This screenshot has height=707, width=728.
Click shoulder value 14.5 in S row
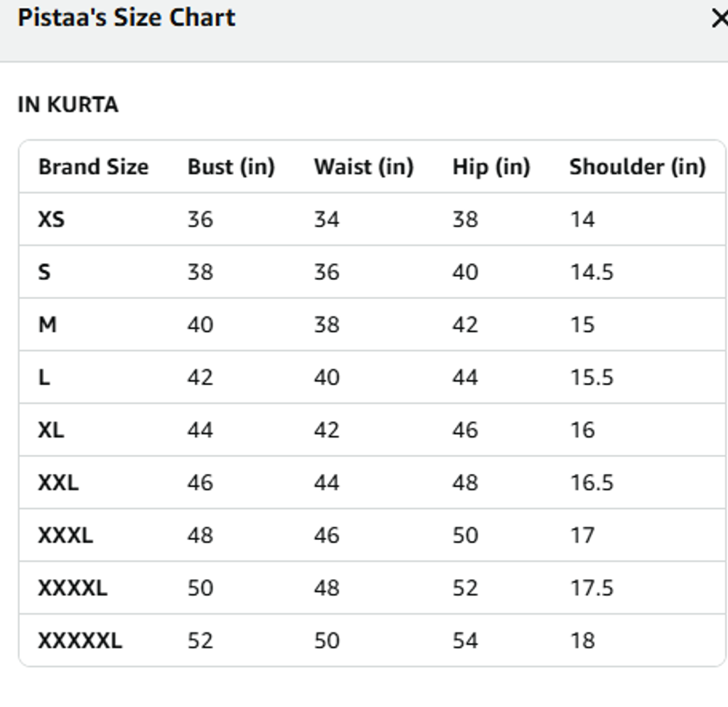click(x=591, y=272)
